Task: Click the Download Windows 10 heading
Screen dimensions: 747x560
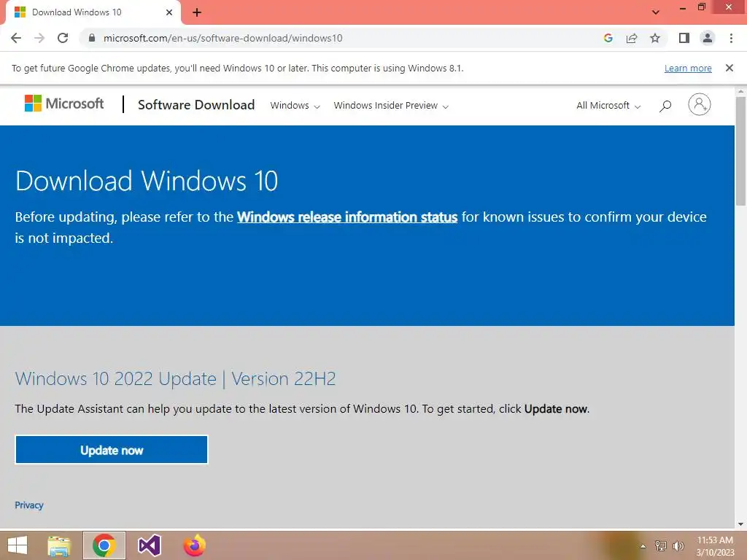Action: click(x=146, y=181)
